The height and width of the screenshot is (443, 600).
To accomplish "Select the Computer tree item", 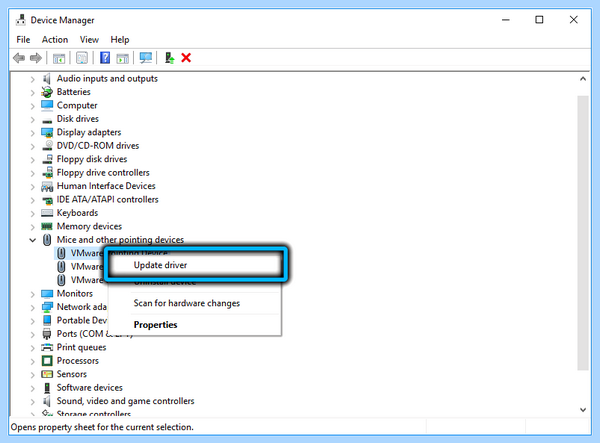I will pyautogui.click(x=77, y=106).
